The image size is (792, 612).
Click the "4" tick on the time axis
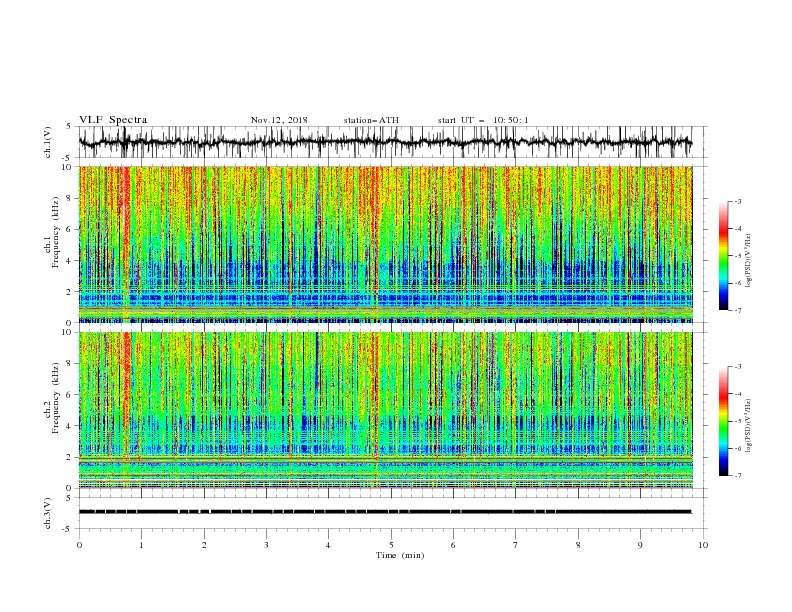click(x=328, y=545)
